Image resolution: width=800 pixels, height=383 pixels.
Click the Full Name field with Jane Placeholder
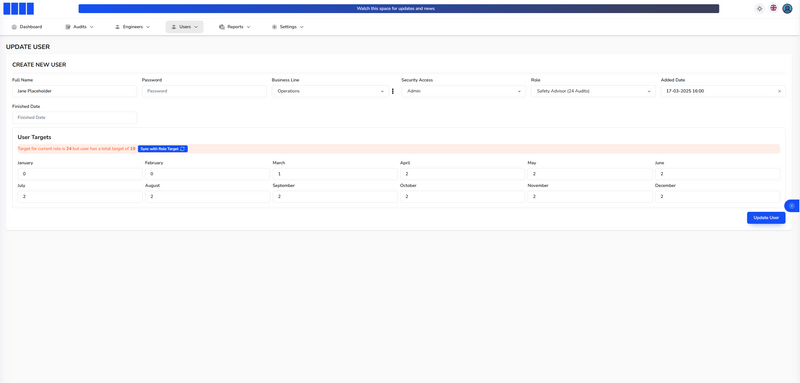tap(74, 91)
